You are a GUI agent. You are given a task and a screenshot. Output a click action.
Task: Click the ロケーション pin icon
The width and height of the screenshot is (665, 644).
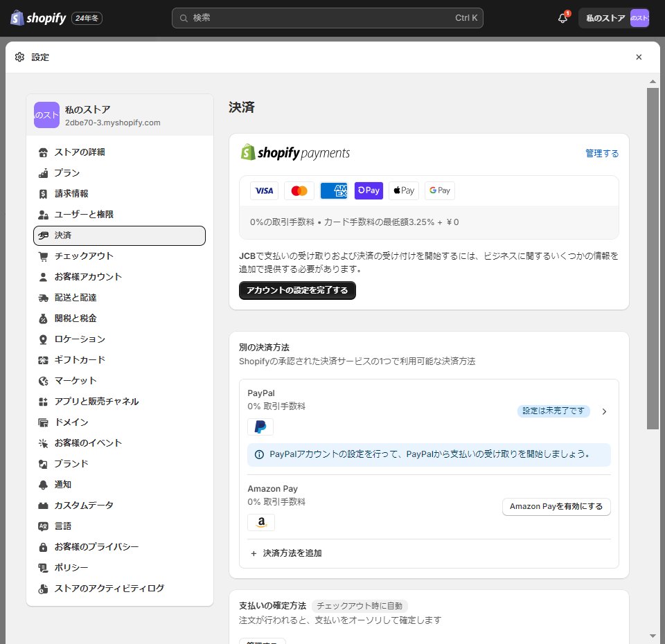coord(43,339)
